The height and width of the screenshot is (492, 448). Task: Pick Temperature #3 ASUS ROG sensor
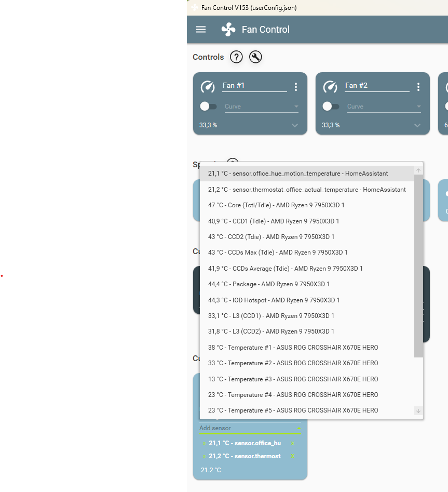(307, 379)
